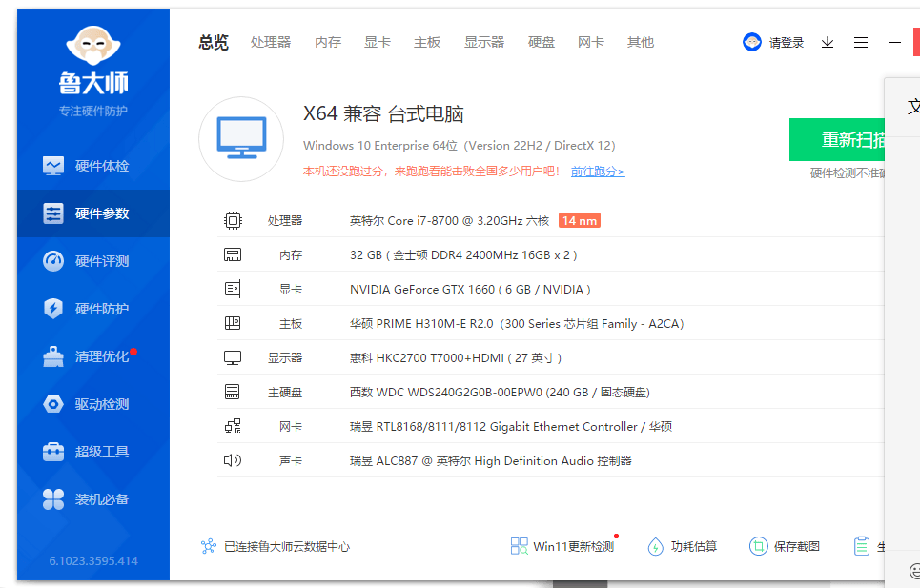Image resolution: width=920 pixels, height=588 pixels.
Task: Click the 装机必备 clover icon
Action: pos(53,499)
